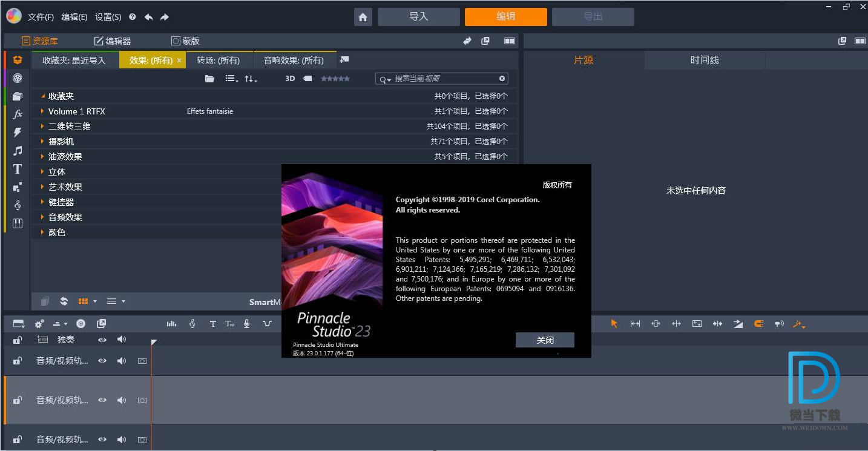Click the 3D title icon in timeline
868x451 pixels.
(x=229, y=324)
